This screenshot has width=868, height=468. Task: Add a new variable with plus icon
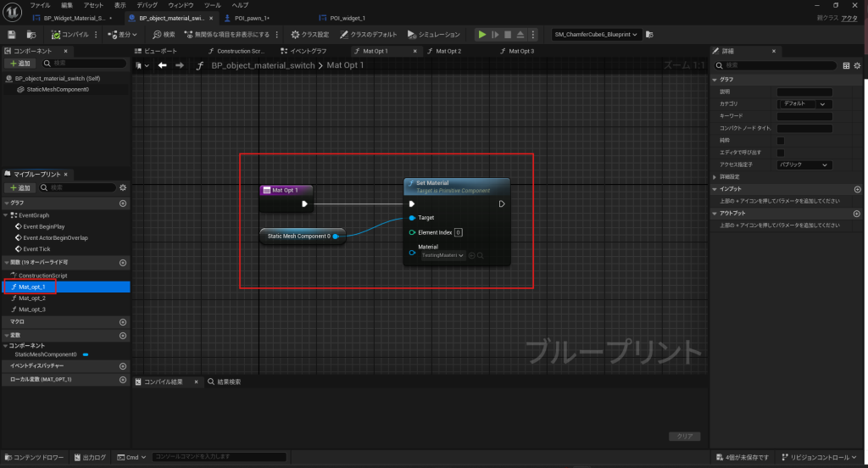(x=123, y=335)
